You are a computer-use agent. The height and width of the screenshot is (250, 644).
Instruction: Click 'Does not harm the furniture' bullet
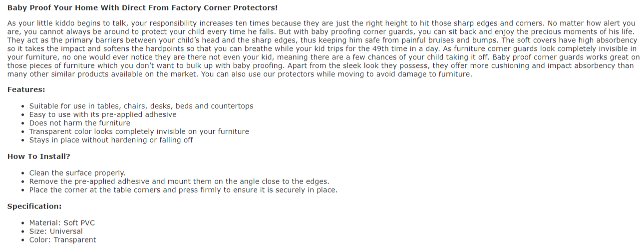click(80, 123)
